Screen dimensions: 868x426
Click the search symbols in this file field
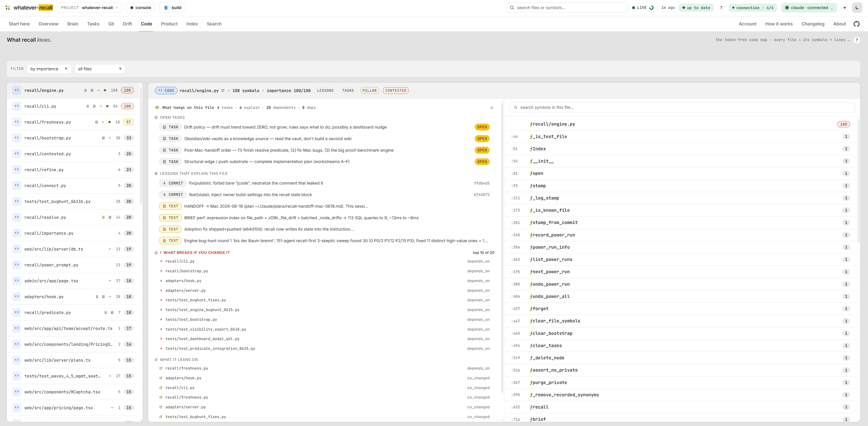(682, 108)
